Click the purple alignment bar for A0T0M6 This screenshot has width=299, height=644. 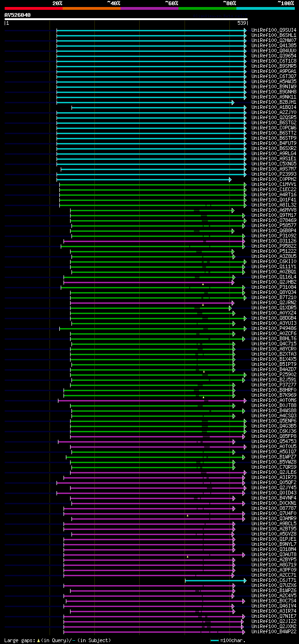(152, 401)
